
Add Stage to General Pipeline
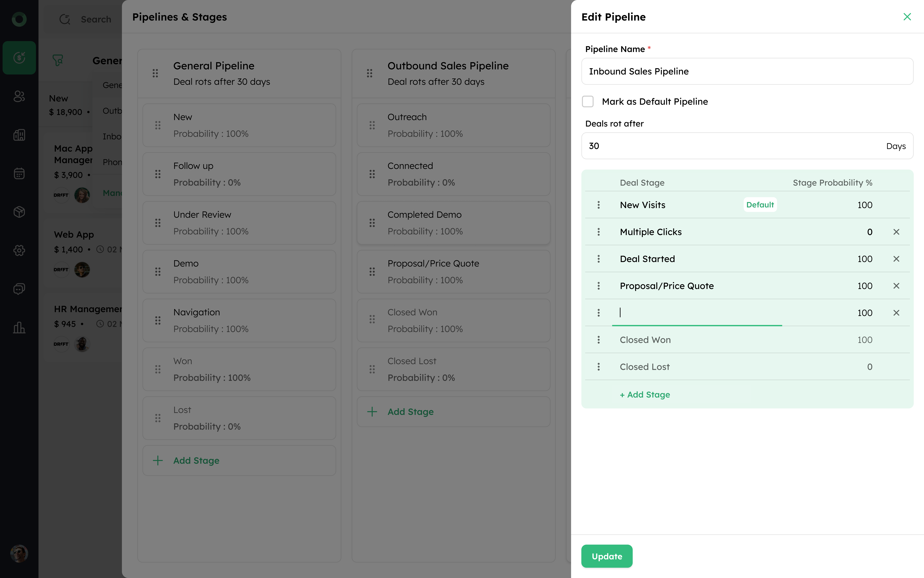tap(239, 461)
